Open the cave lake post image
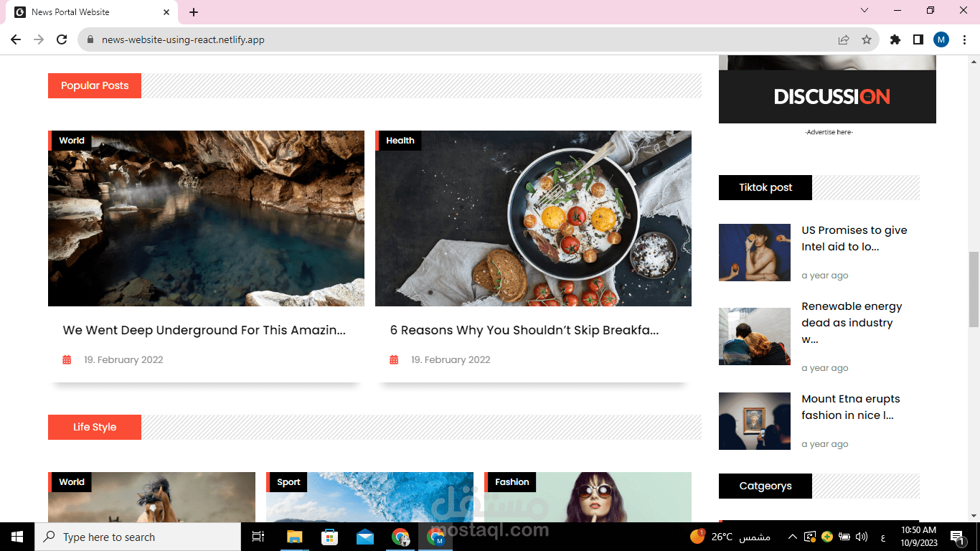This screenshot has height=551, width=980. 206,218
